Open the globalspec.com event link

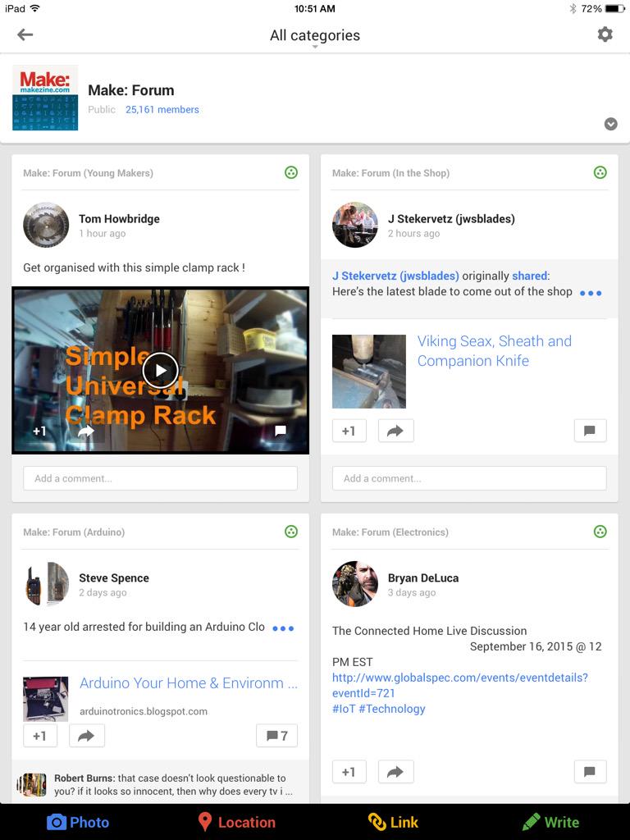click(459, 685)
